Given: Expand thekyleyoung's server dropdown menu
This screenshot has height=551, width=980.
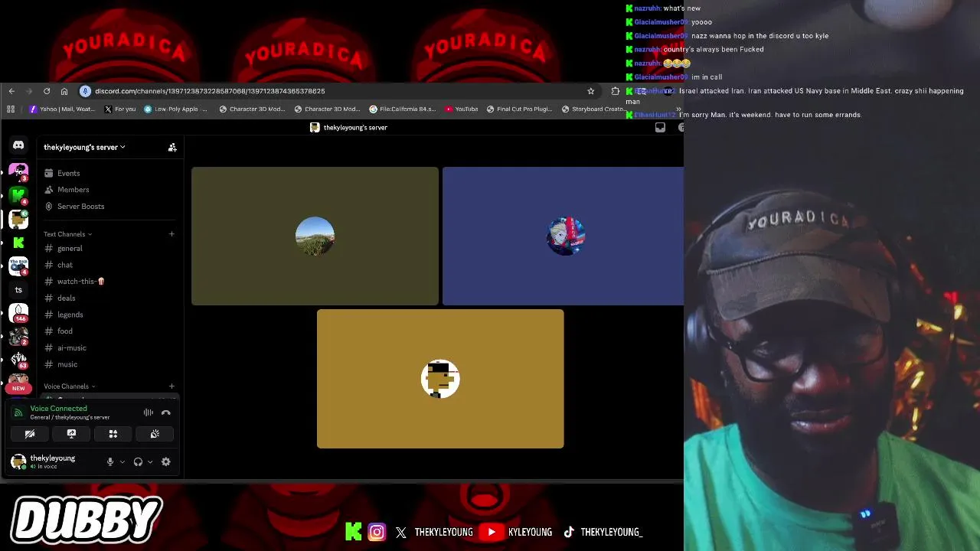Looking at the screenshot, I should point(84,147).
